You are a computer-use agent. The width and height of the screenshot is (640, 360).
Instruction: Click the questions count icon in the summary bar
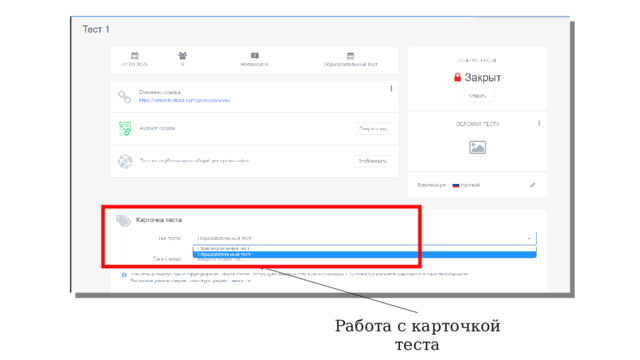[255, 56]
